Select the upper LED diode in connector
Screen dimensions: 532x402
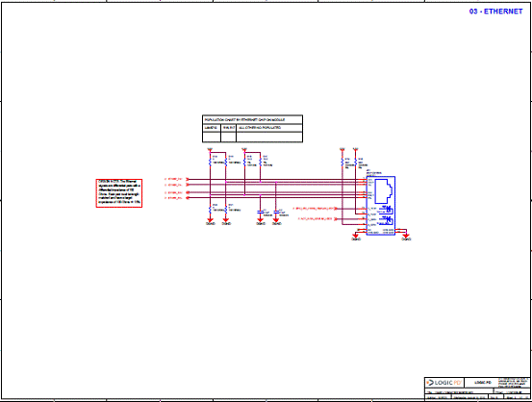388,210
